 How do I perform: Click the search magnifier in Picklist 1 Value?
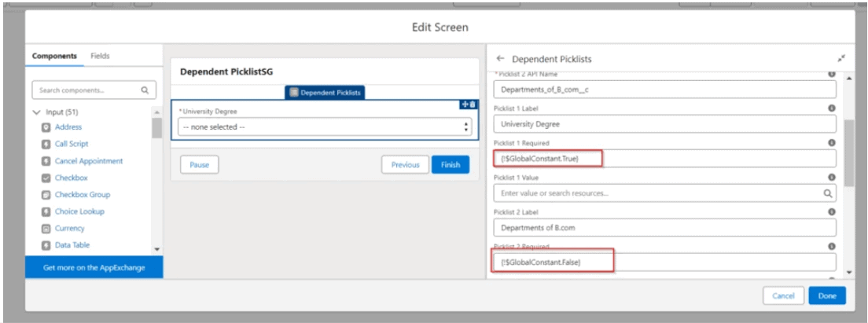tap(827, 193)
